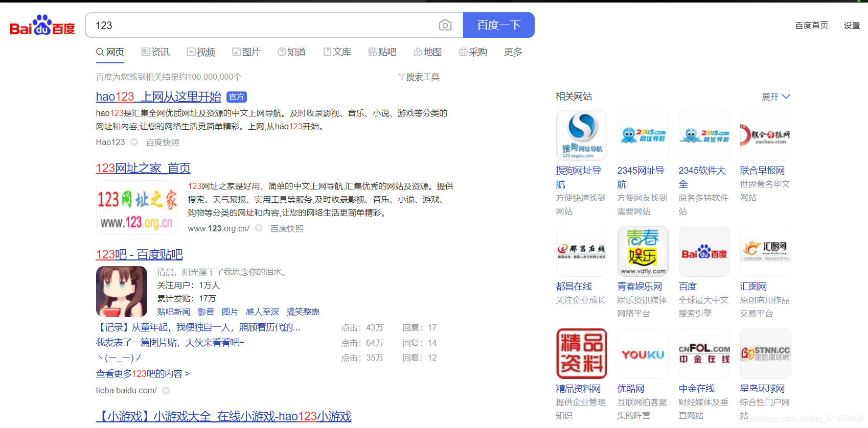Open camera image search icon
868x428 pixels.
[445, 25]
